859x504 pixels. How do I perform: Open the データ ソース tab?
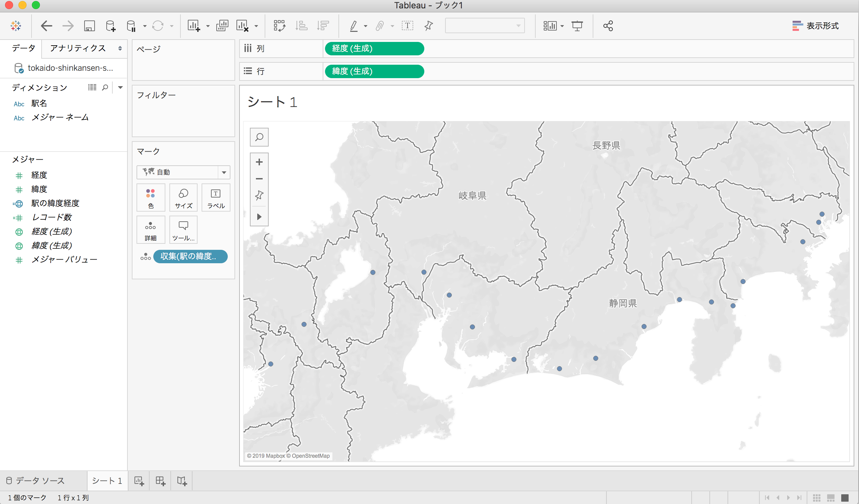point(39,481)
